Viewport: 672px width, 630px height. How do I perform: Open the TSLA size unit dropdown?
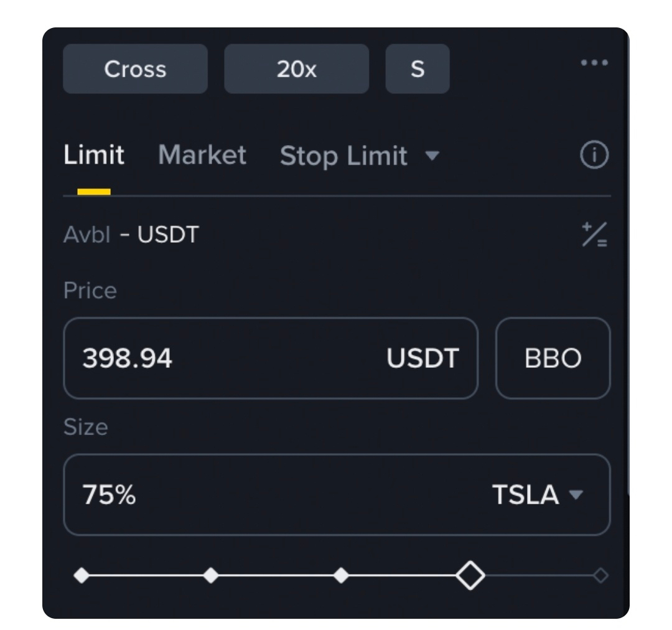pyautogui.click(x=538, y=495)
